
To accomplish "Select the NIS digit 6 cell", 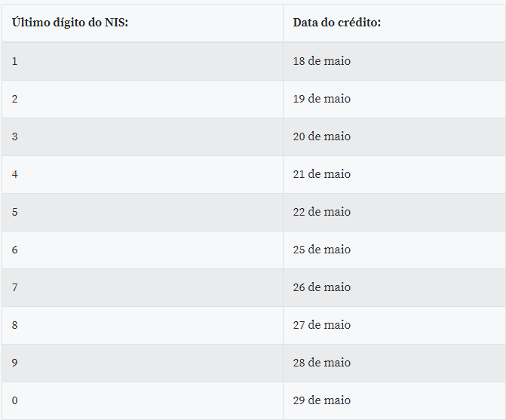I will pos(15,250).
